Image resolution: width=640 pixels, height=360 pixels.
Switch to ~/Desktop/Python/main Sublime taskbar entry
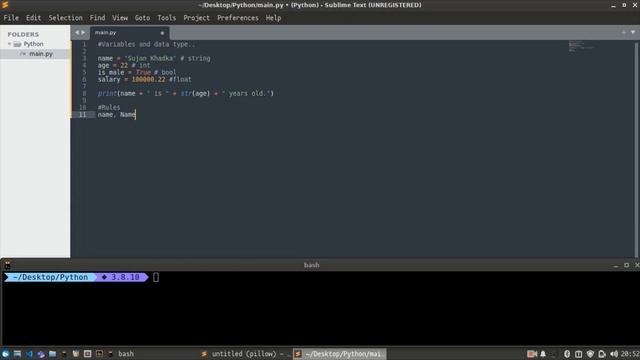[x=340, y=354]
